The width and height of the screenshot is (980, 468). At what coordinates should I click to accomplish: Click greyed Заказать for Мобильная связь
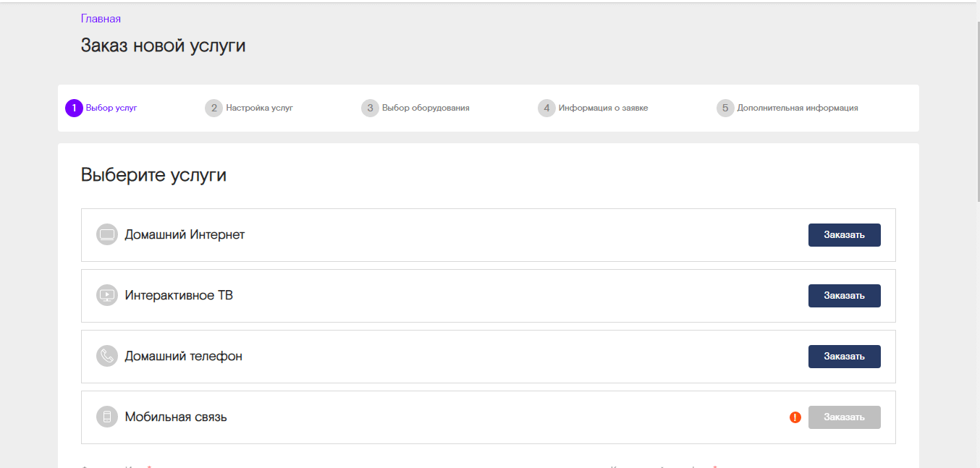(x=844, y=417)
